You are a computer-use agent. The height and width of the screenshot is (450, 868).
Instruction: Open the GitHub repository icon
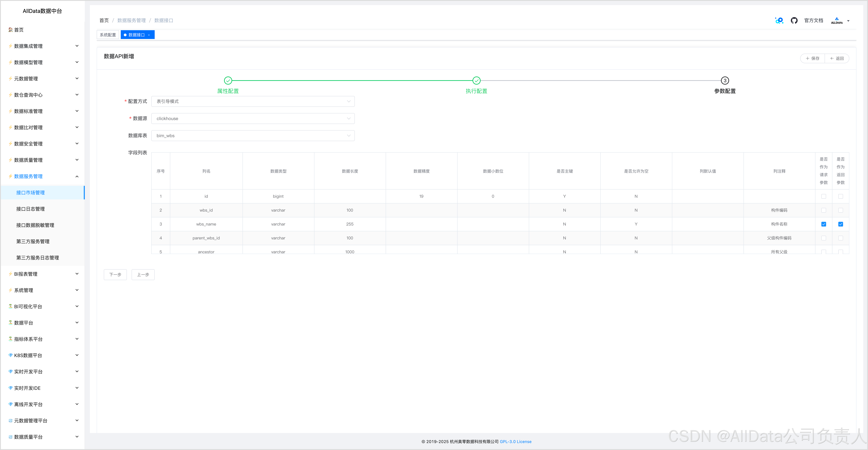tap(794, 21)
